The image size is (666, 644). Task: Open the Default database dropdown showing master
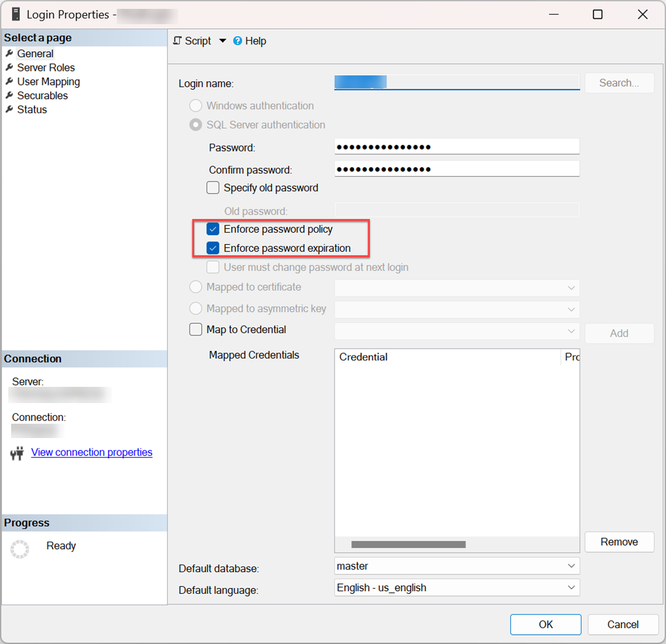point(572,566)
